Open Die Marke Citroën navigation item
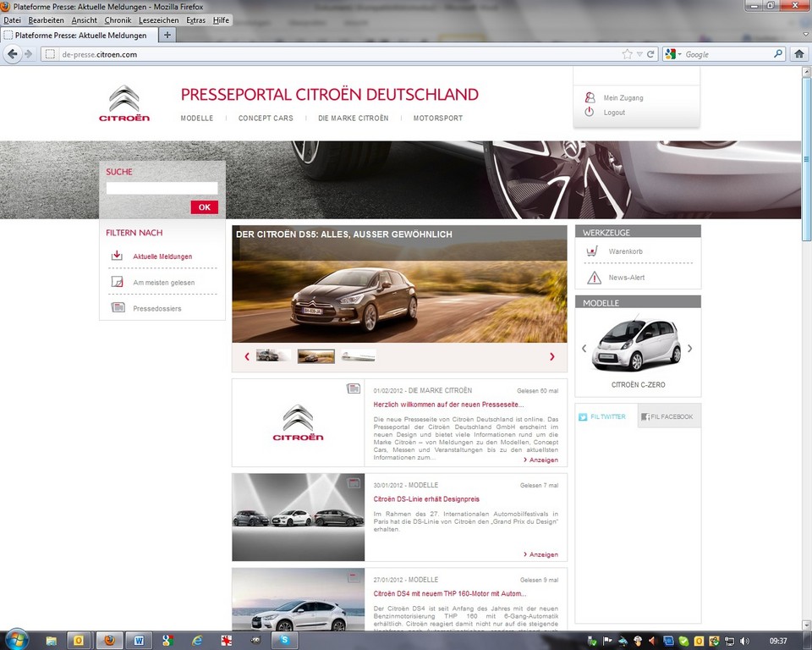The width and height of the screenshot is (812, 650). coord(354,118)
